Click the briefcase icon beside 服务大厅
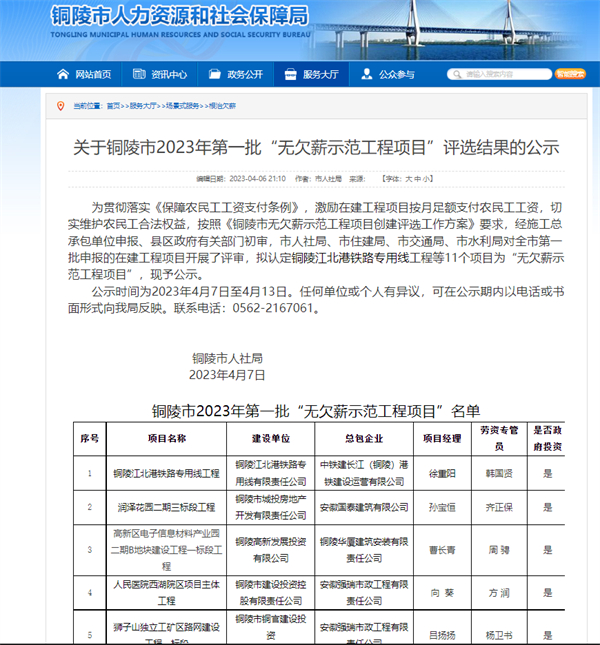 coord(289,74)
